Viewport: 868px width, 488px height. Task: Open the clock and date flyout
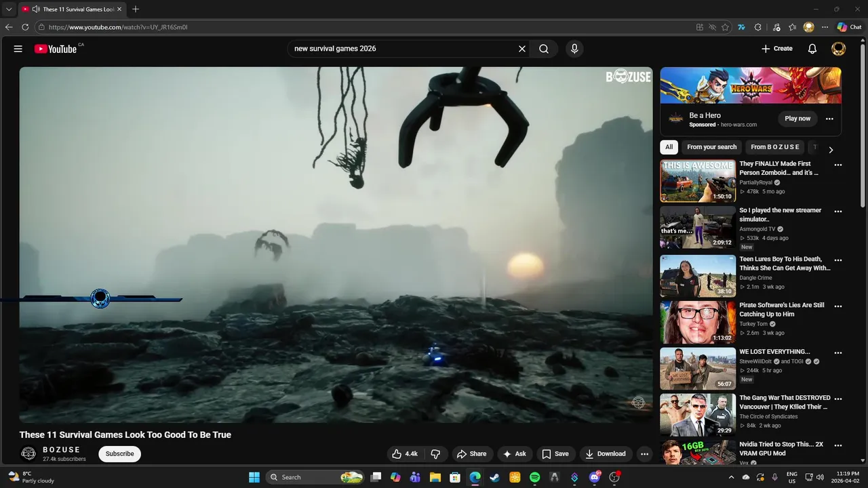tap(845, 477)
